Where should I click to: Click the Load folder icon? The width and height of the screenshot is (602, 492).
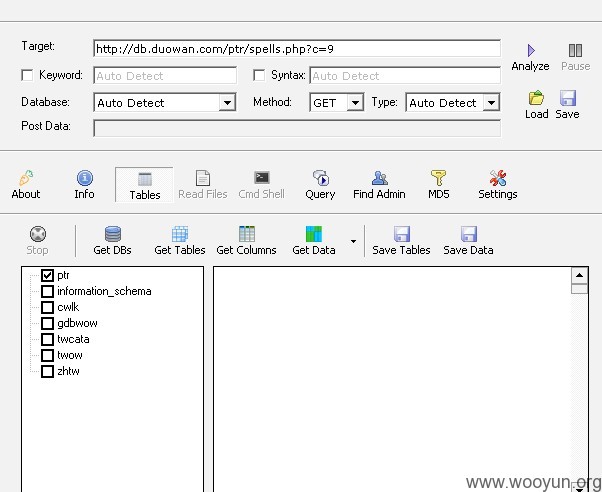[536, 98]
